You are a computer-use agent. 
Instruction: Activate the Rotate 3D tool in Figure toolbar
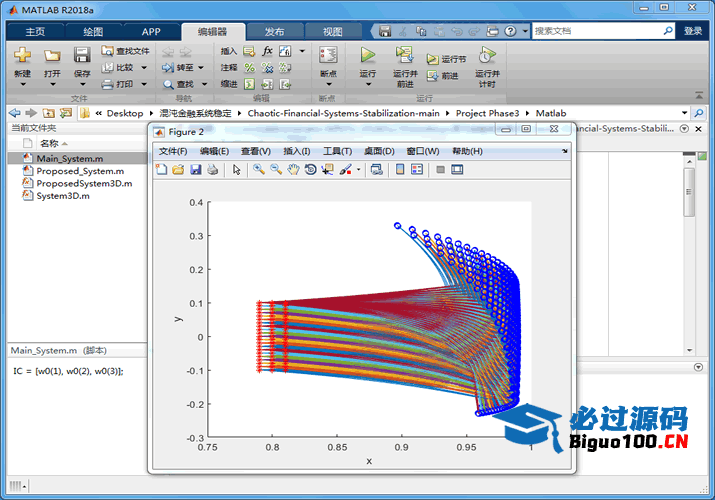[x=311, y=170]
